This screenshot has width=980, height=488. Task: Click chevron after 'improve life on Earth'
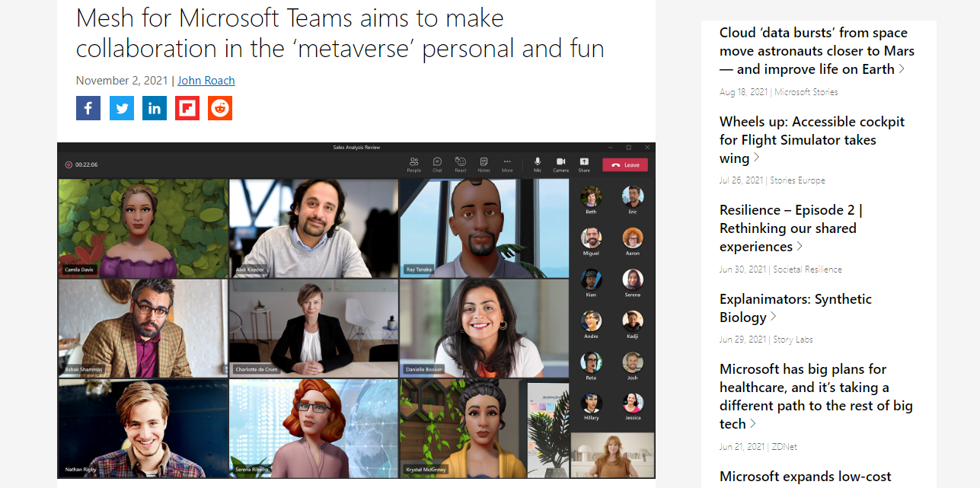click(x=902, y=69)
